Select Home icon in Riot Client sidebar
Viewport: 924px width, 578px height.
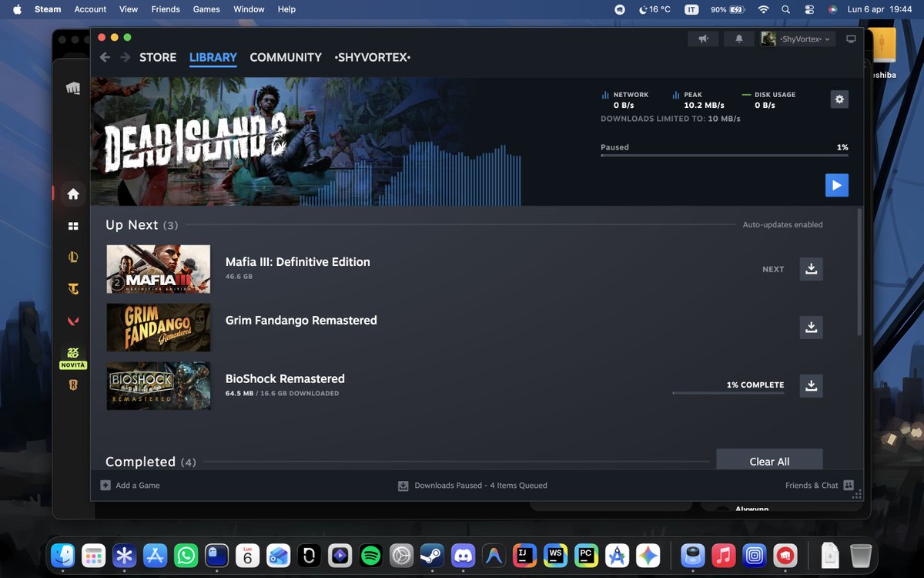pyautogui.click(x=73, y=194)
